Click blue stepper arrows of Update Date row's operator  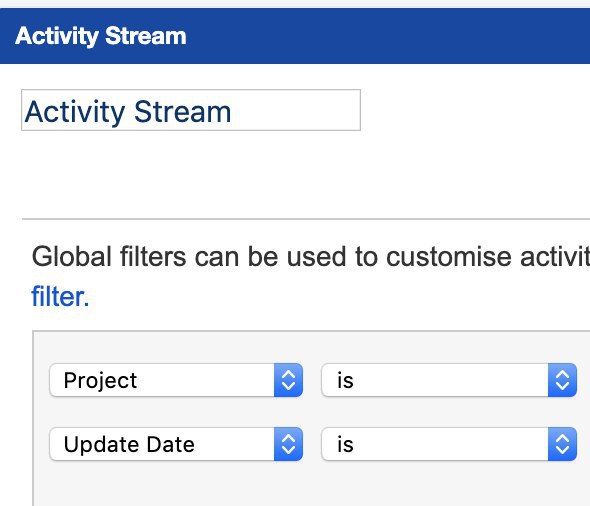pyautogui.click(x=562, y=444)
